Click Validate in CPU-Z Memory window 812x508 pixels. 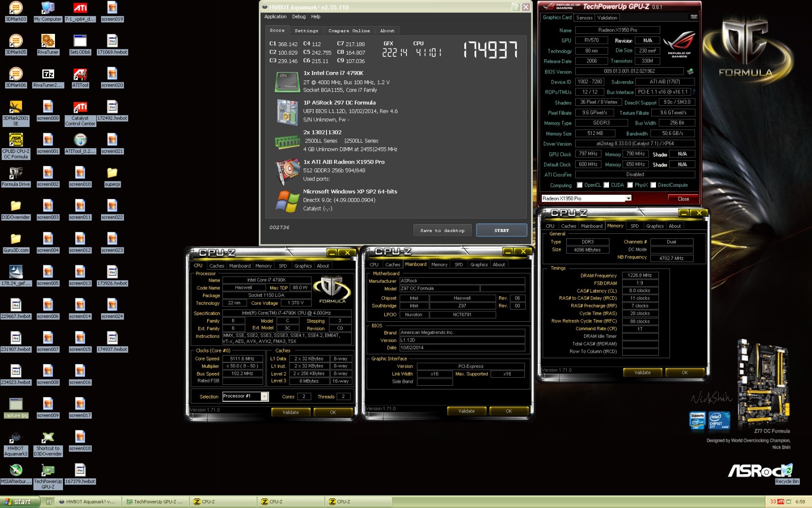[642, 372]
